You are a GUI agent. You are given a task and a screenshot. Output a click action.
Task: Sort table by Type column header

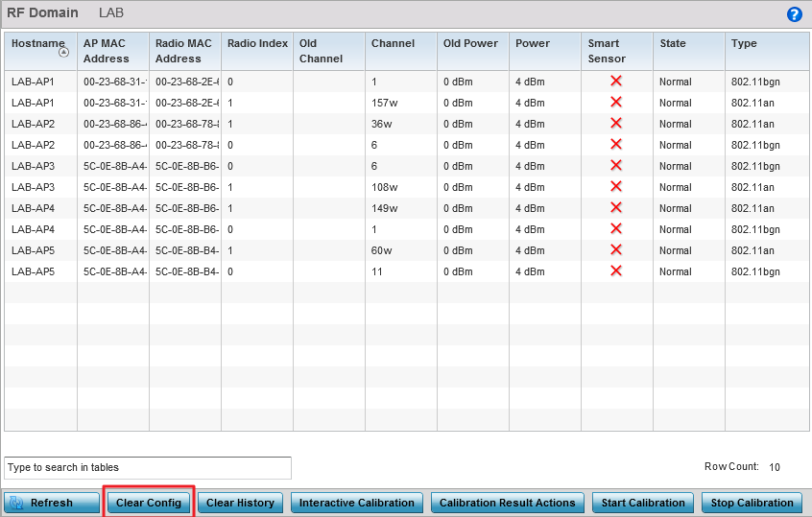[x=744, y=43]
